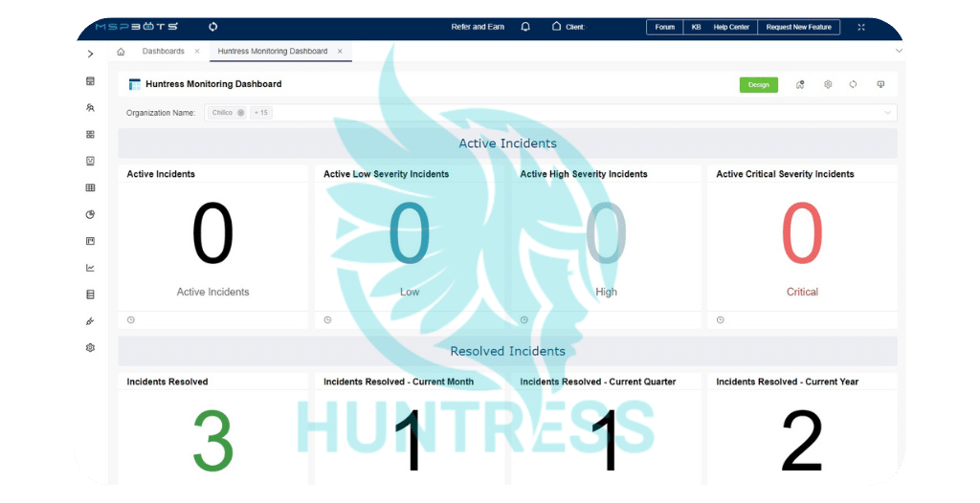The height and width of the screenshot is (503, 980).
Task: Click the 1 in Incidents Resolved - Current Quarter
Action: click(x=606, y=441)
